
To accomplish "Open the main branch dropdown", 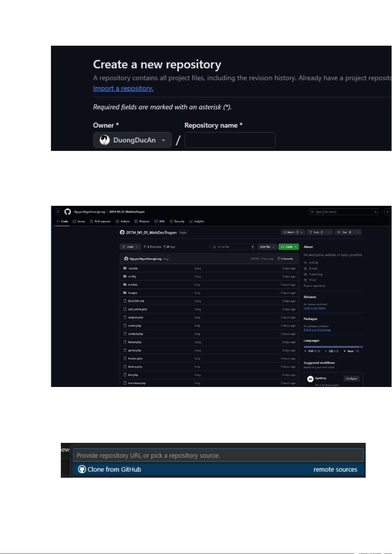I will [130, 247].
